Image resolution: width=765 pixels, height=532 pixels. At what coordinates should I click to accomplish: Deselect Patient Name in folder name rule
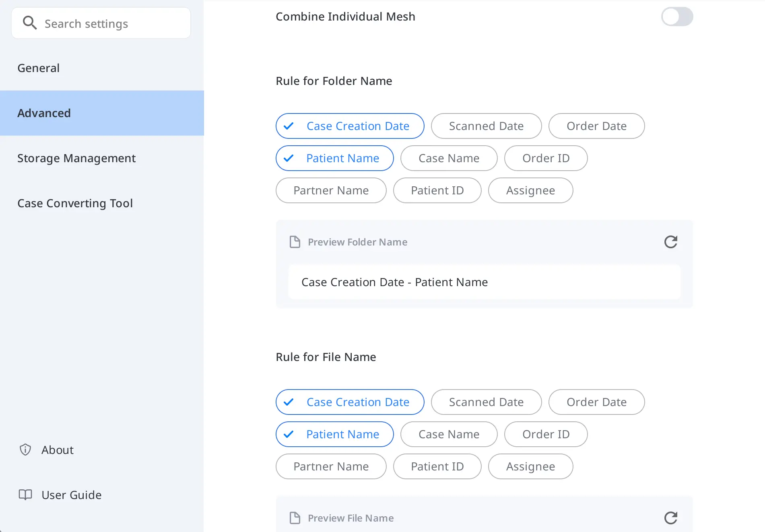tap(334, 158)
